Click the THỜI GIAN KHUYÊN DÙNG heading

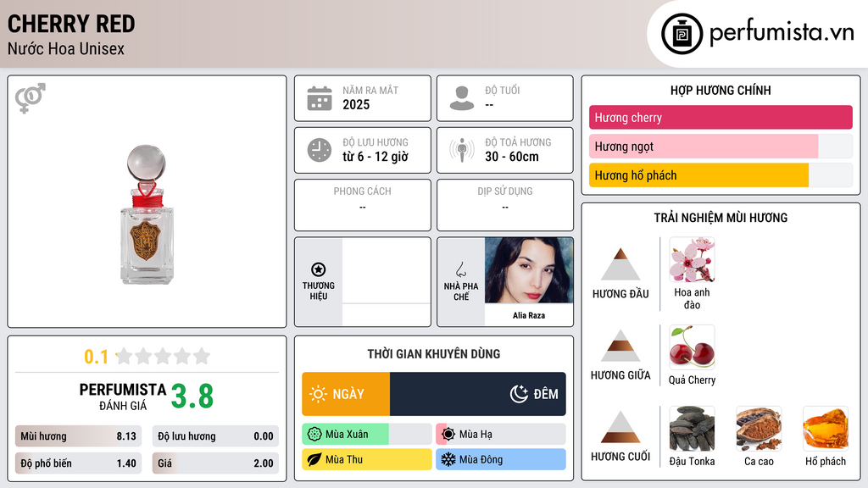point(434,354)
